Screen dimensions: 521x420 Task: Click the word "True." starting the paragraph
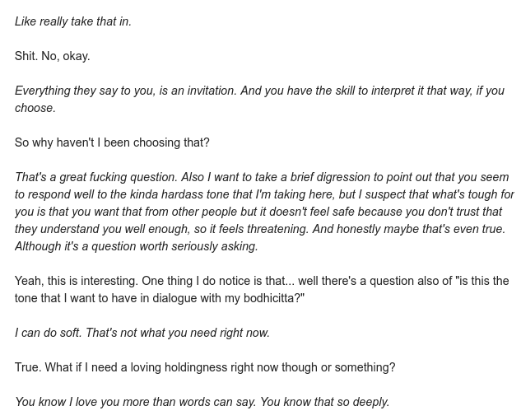[29, 367]
